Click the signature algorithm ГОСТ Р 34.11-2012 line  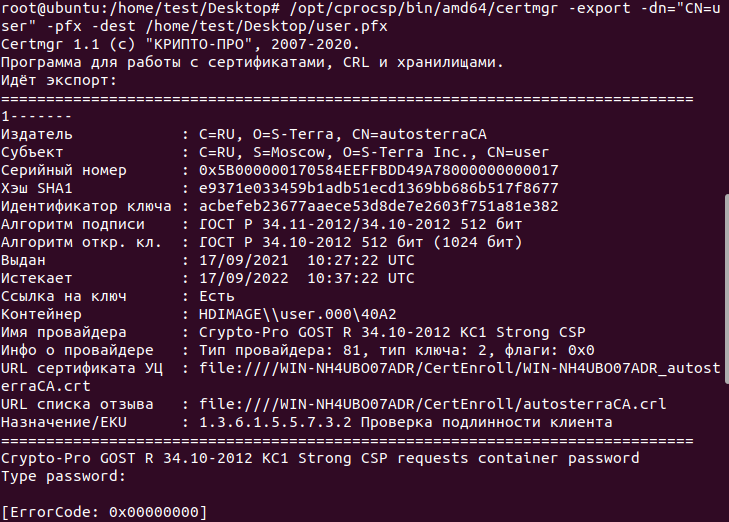tap(360, 225)
